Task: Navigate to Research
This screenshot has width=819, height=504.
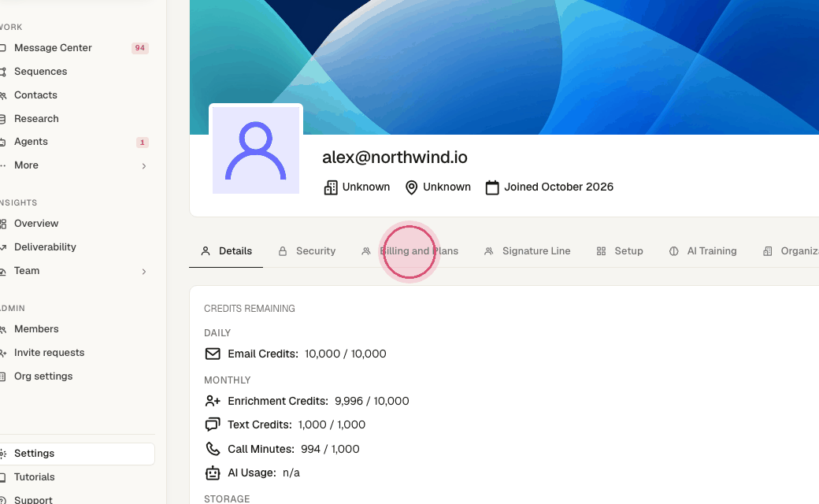Action: [36, 119]
